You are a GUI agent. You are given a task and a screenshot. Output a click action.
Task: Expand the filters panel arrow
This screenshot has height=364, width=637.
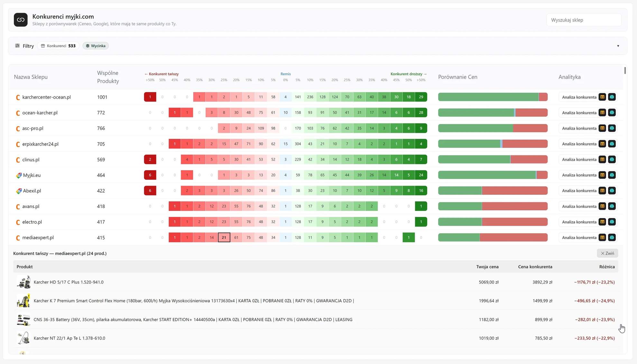(x=618, y=46)
